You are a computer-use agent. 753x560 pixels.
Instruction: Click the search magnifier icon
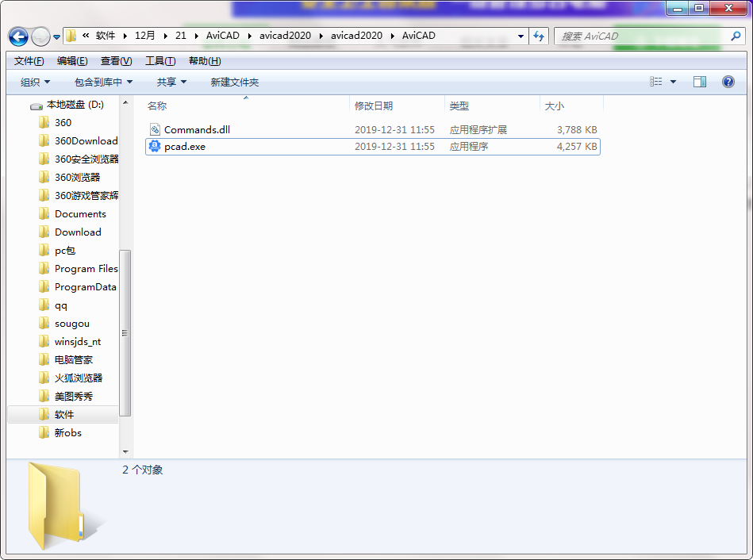[x=736, y=36]
